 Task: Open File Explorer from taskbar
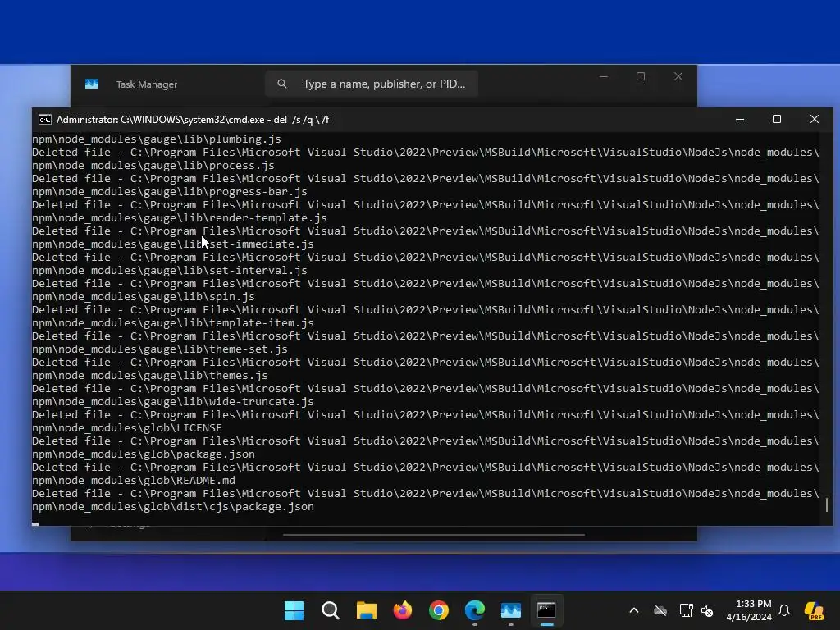coord(367,610)
